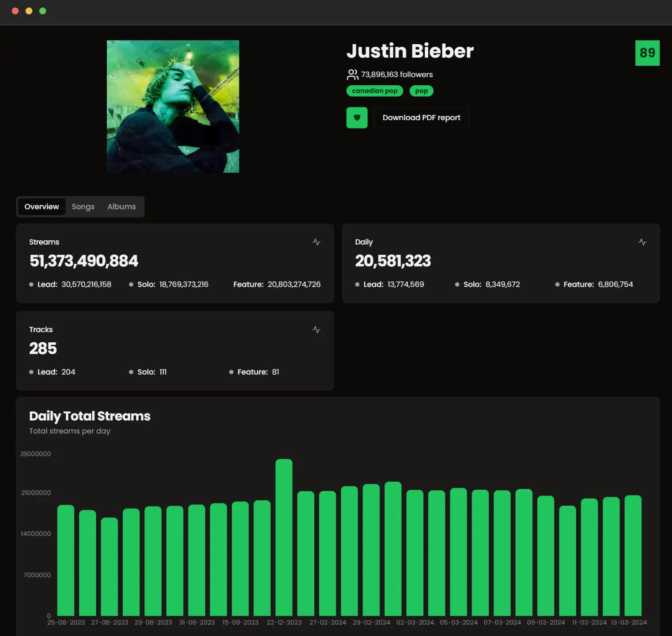This screenshot has height=636, width=672.
Task: Click the Streams Solo value 18,769,373,216
Action: coord(184,284)
